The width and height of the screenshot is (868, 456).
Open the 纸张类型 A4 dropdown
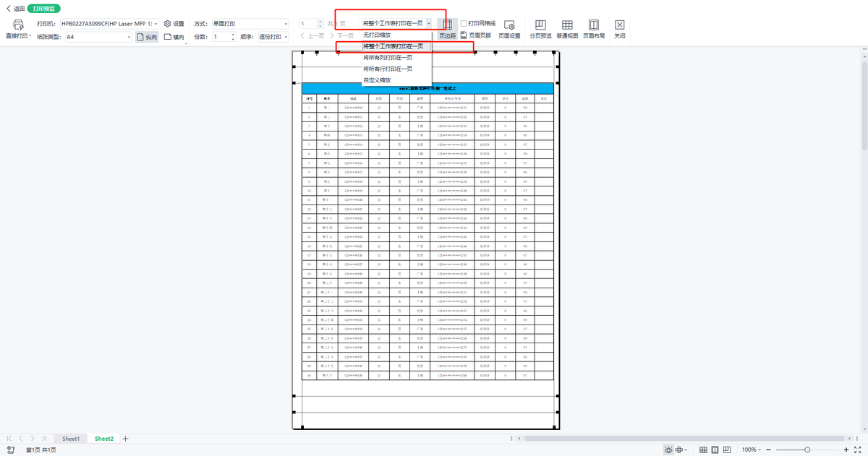click(98, 36)
